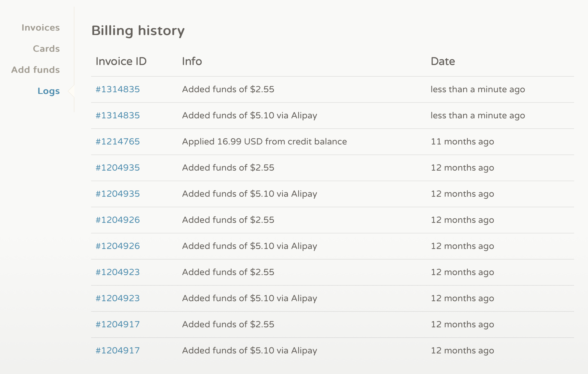The height and width of the screenshot is (374, 588).
Task: Open invoice #1204926 in the $2.55 row
Action: tap(118, 220)
